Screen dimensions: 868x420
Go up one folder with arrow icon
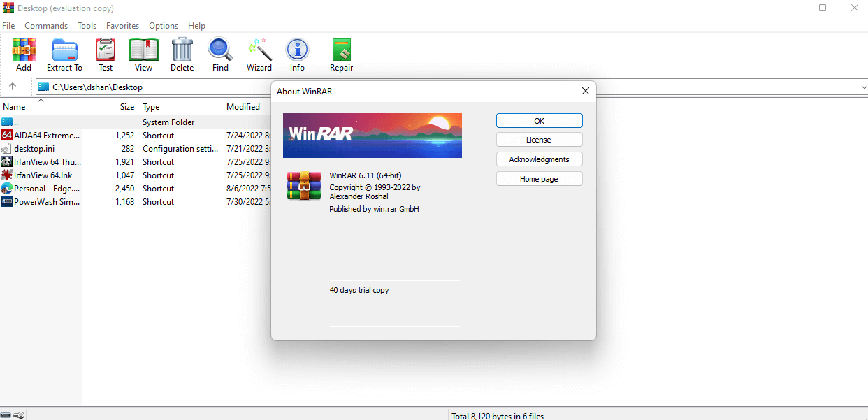(x=13, y=87)
